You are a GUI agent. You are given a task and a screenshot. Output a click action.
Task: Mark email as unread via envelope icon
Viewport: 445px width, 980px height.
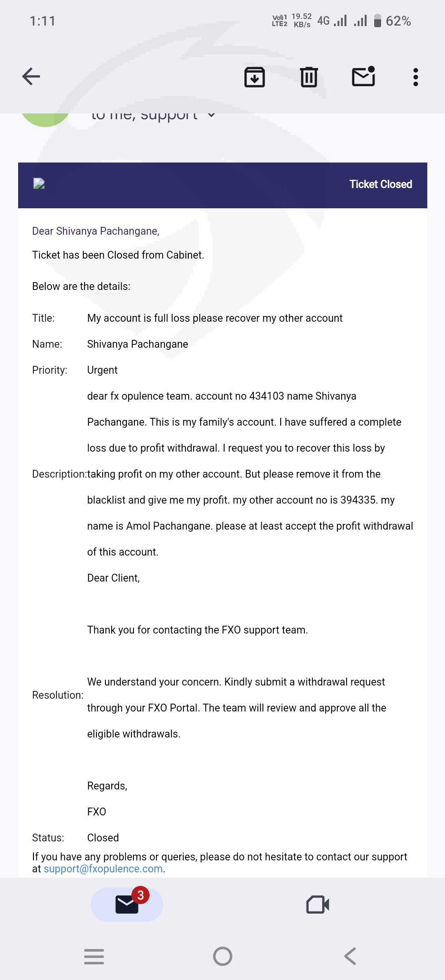click(363, 77)
